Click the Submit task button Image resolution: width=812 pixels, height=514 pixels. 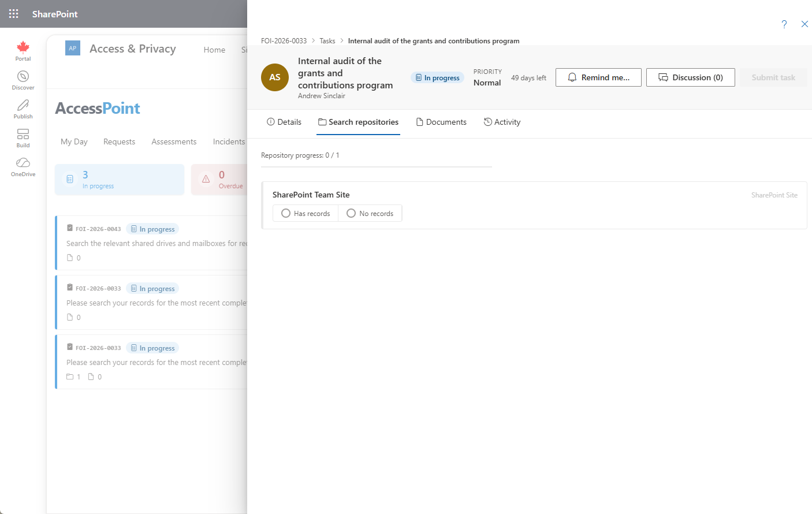coord(773,77)
